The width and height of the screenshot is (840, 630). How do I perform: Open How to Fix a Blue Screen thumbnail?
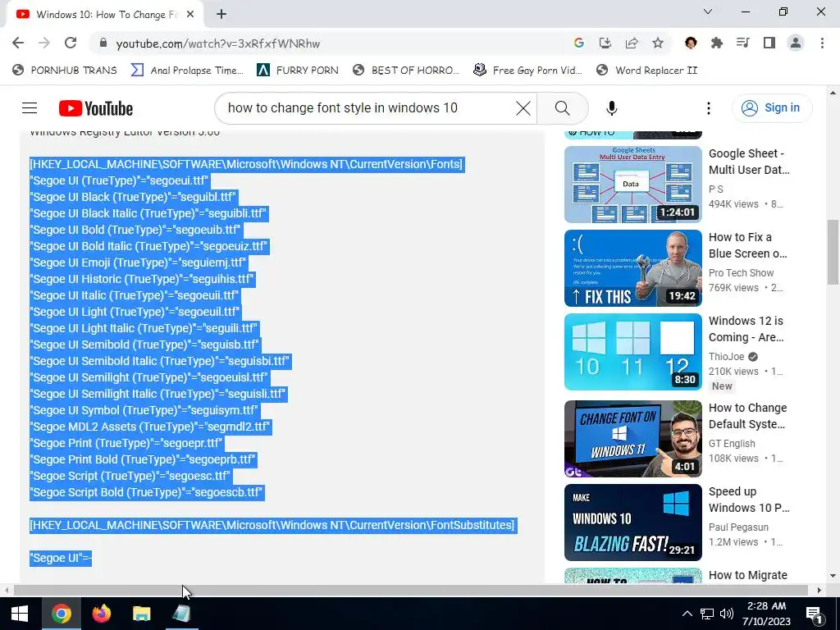[632, 268]
